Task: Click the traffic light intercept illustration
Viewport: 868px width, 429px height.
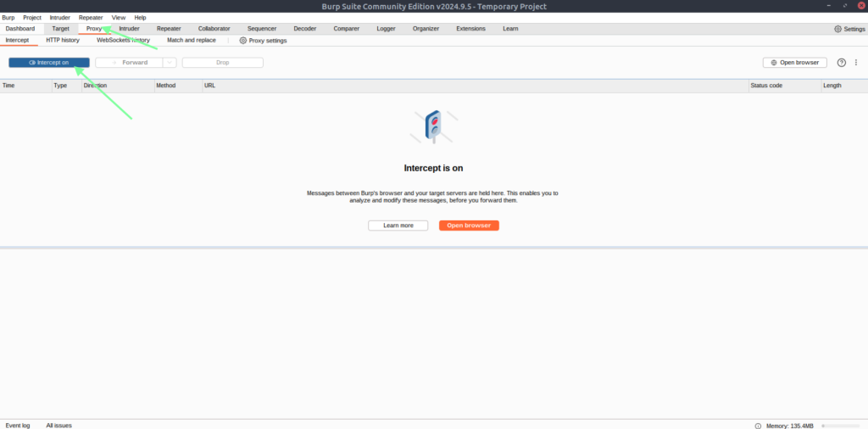Action: coord(432,127)
